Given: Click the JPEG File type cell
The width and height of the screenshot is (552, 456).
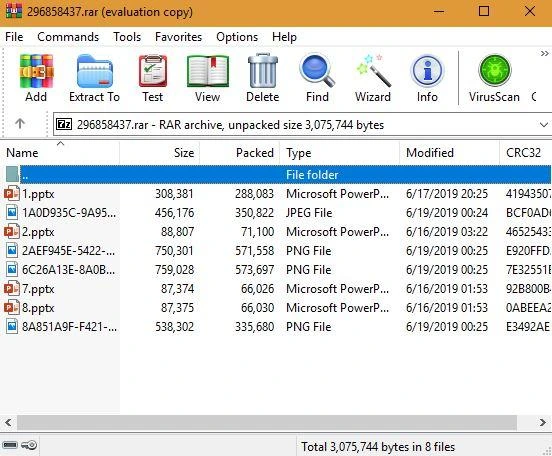Looking at the screenshot, I should point(309,213).
